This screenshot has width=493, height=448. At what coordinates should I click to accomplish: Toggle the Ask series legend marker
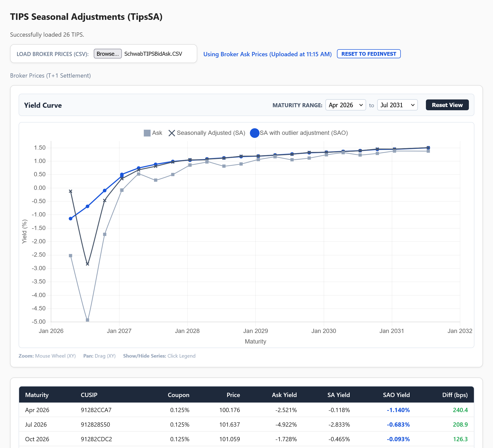[147, 133]
